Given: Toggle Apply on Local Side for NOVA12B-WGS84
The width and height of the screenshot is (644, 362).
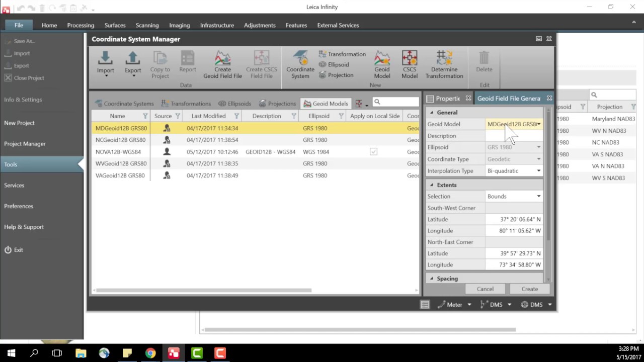Looking at the screenshot, I should click(x=373, y=151).
